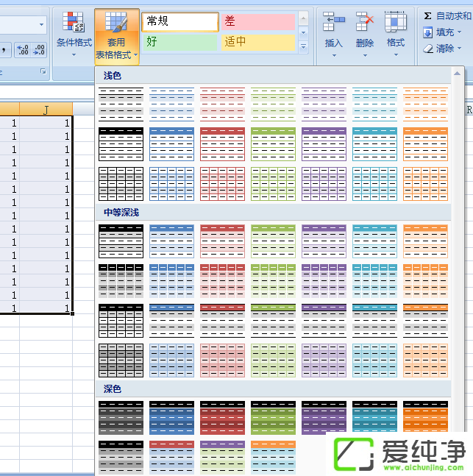Choose the green-header gray-banded style in 中等深浅 third row
473x476 pixels.
pyautogui.click(x=273, y=321)
